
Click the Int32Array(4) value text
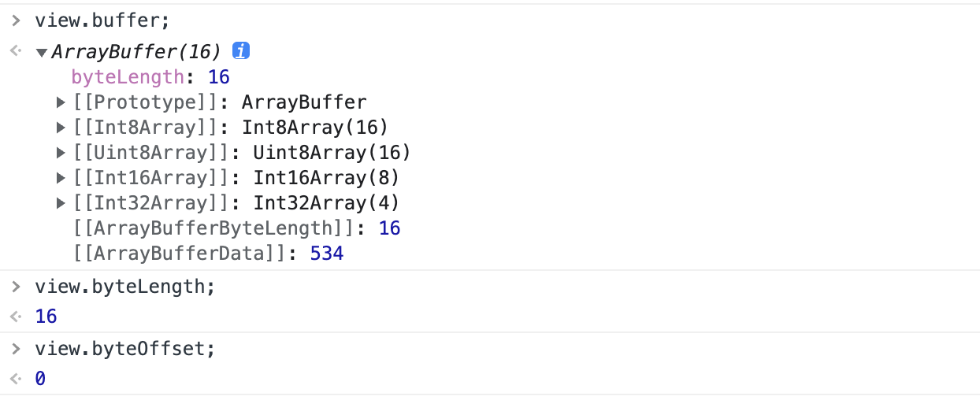point(327,203)
